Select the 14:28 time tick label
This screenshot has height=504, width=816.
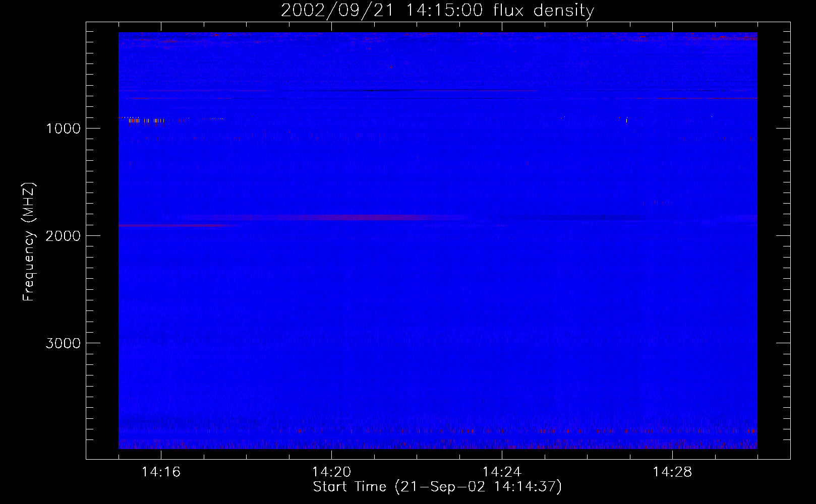coord(672,472)
